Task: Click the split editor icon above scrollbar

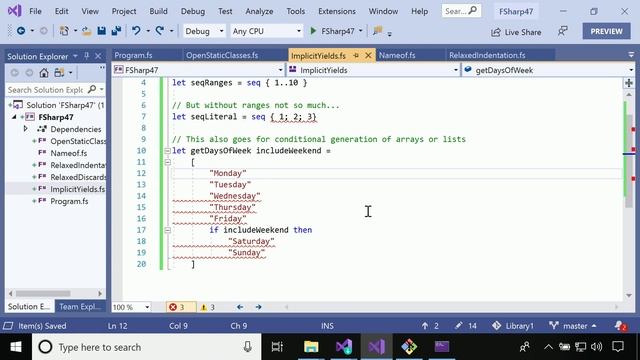Action: point(629,83)
